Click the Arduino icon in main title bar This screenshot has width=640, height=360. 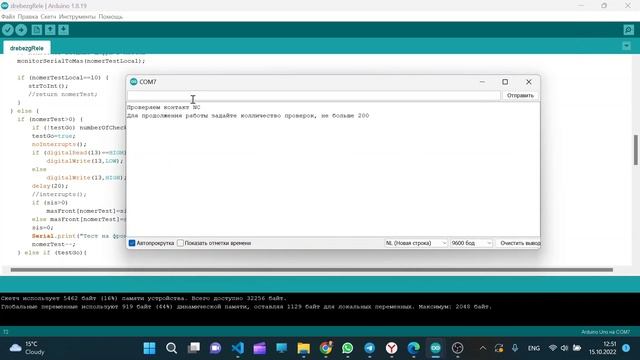4,6
